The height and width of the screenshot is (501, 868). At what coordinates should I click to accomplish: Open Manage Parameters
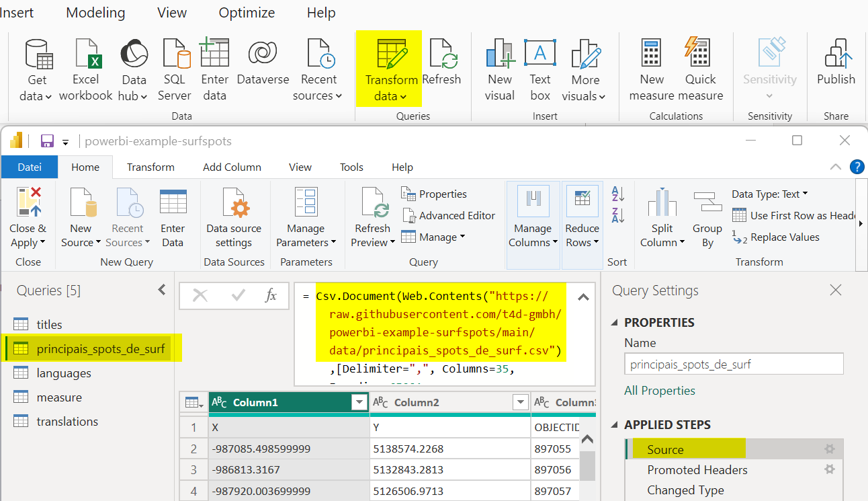(306, 218)
